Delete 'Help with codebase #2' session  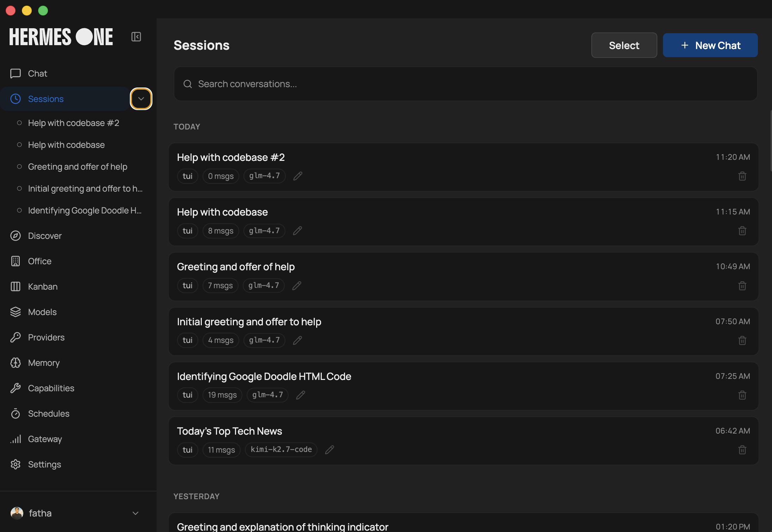pyautogui.click(x=742, y=176)
